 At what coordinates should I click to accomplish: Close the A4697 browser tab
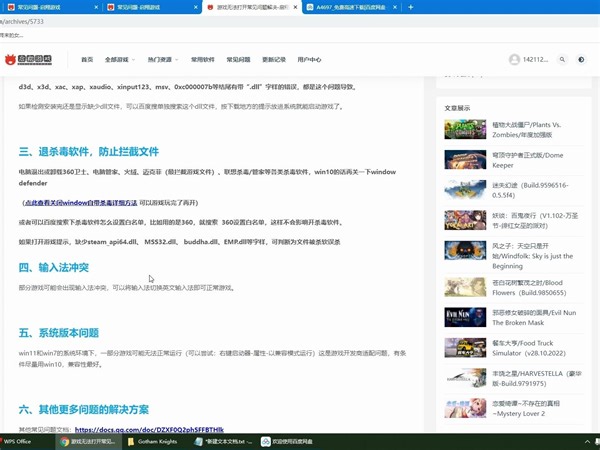pyautogui.click(x=395, y=7)
